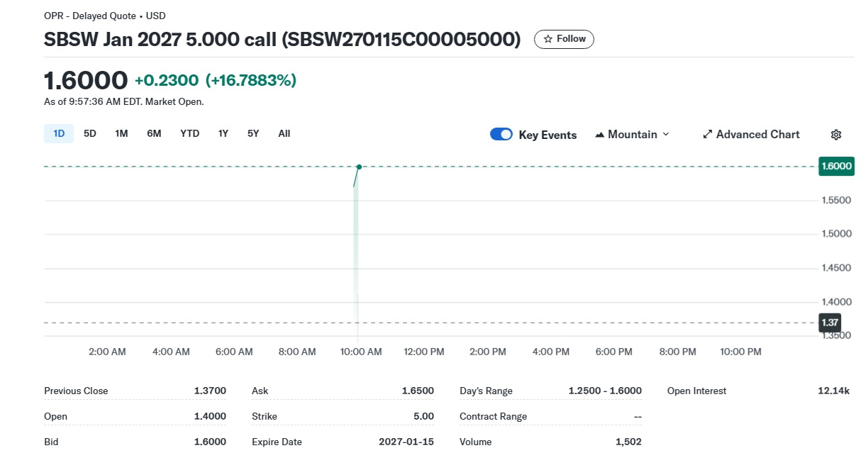
Task: Click the Open Interest label
Action: [697, 391]
